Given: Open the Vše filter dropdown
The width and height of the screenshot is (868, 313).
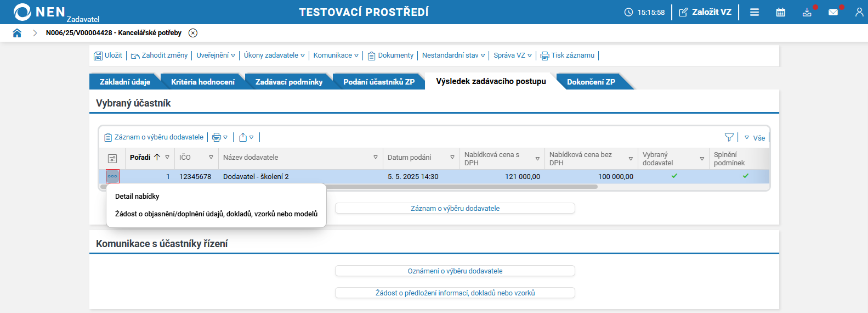Looking at the screenshot, I should click(x=754, y=138).
